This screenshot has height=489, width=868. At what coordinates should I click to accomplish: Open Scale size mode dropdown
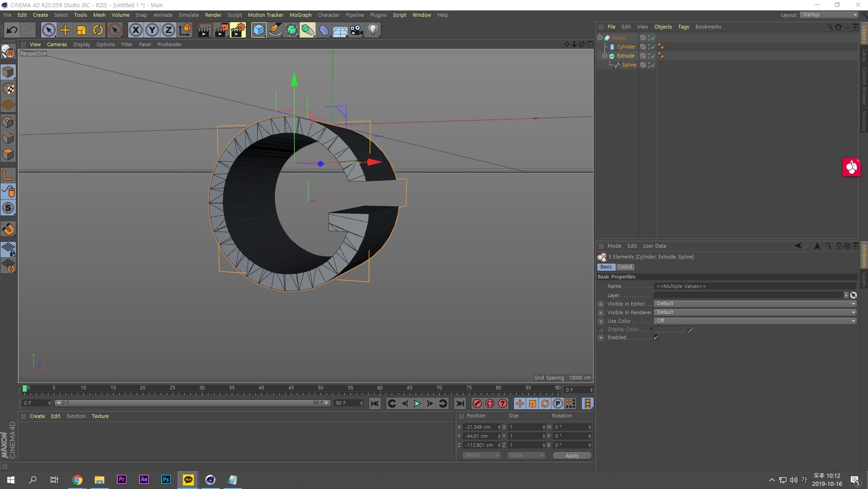click(526, 455)
